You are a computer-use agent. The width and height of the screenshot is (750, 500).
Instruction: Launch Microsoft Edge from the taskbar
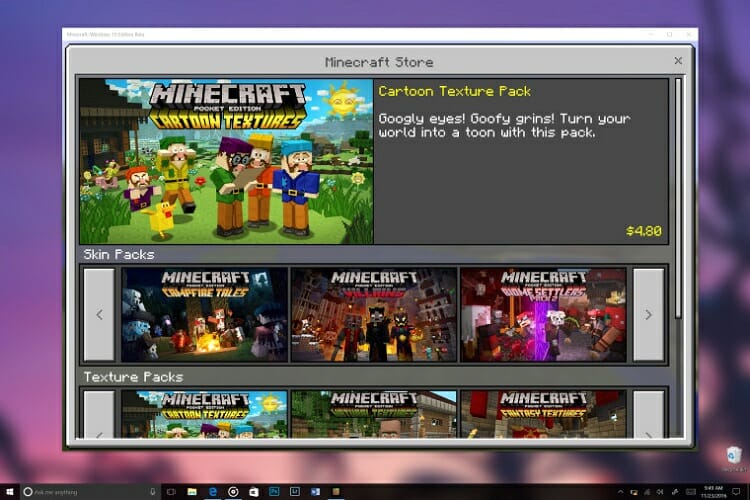[213, 491]
